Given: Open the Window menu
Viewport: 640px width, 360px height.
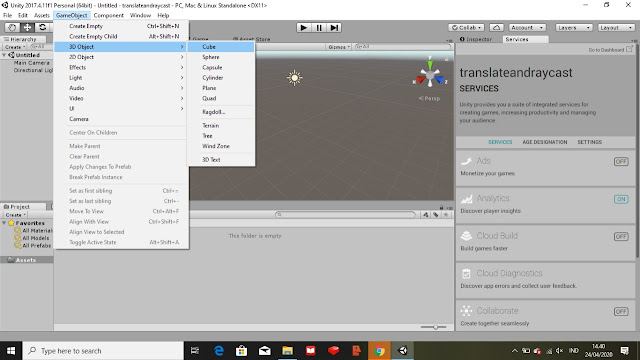Looking at the screenshot, I should (140, 16).
